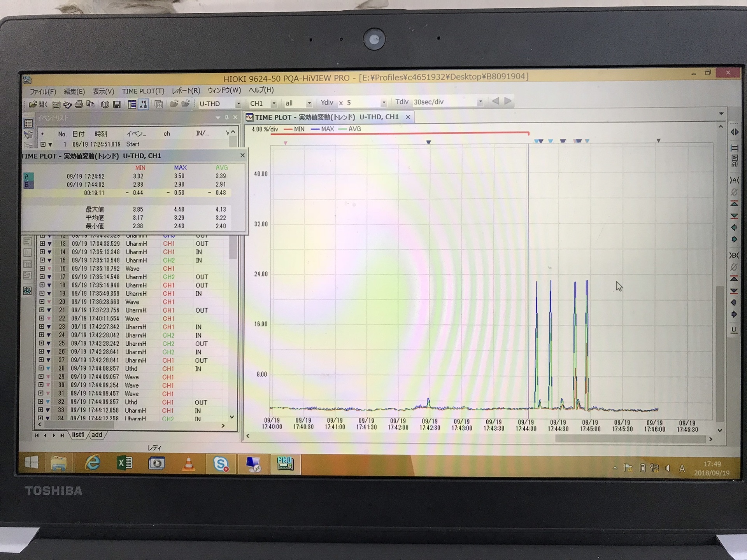Open Excel from the taskbar

click(124, 463)
